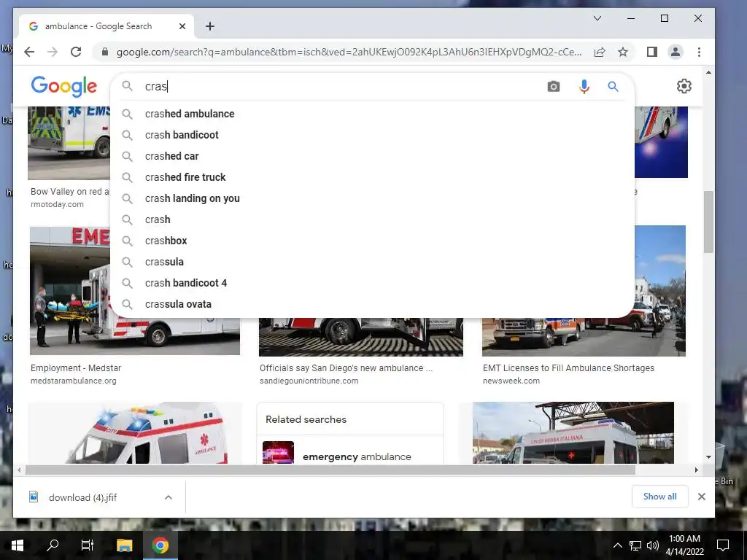The image size is (747, 560).
Task: Click scroll-right arrow on horizontal scrollbar
Action: pos(697,470)
